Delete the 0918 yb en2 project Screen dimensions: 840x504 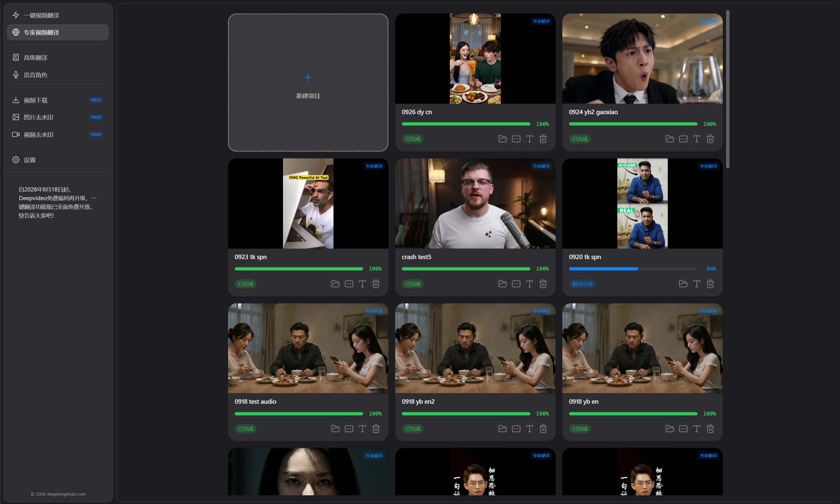[x=543, y=429]
